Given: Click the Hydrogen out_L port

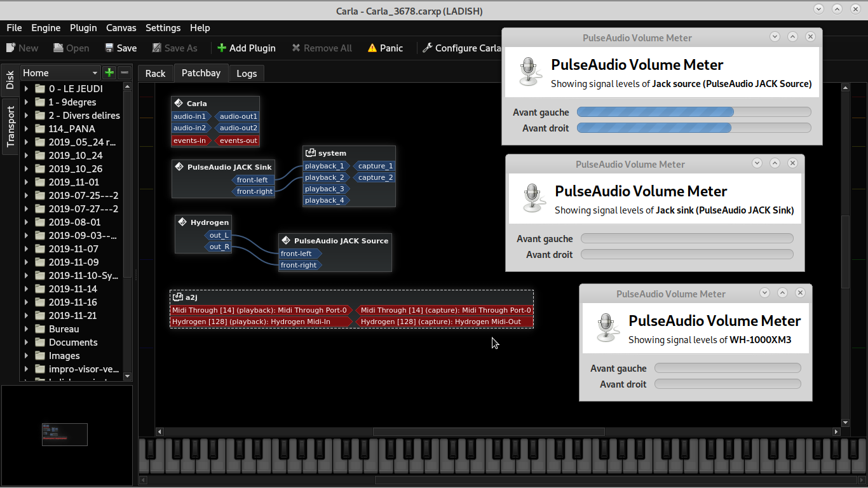Looking at the screenshot, I should tap(218, 235).
